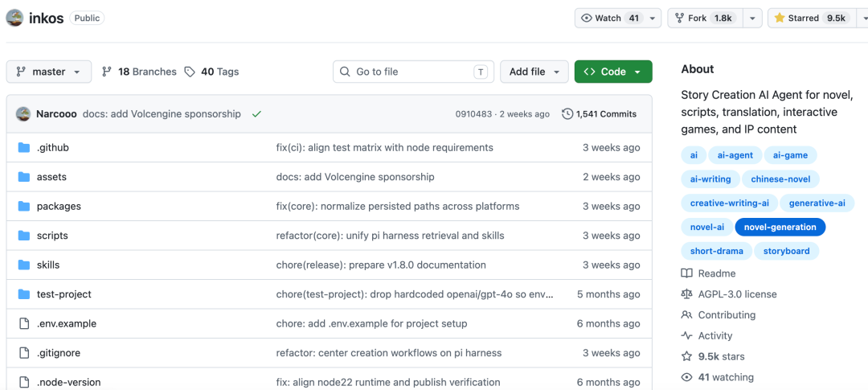Open the green Code dropdown
Image resolution: width=868 pixels, height=390 pixels.
[613, 72]
